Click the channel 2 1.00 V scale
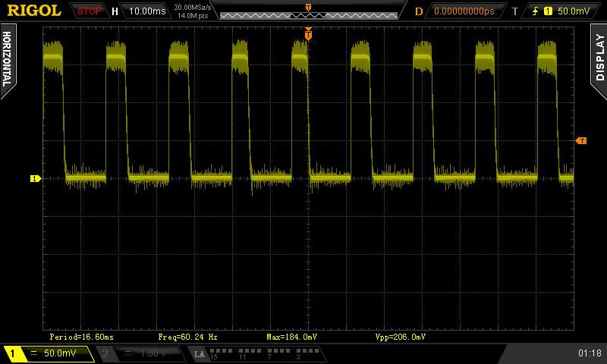 point(153,353)
